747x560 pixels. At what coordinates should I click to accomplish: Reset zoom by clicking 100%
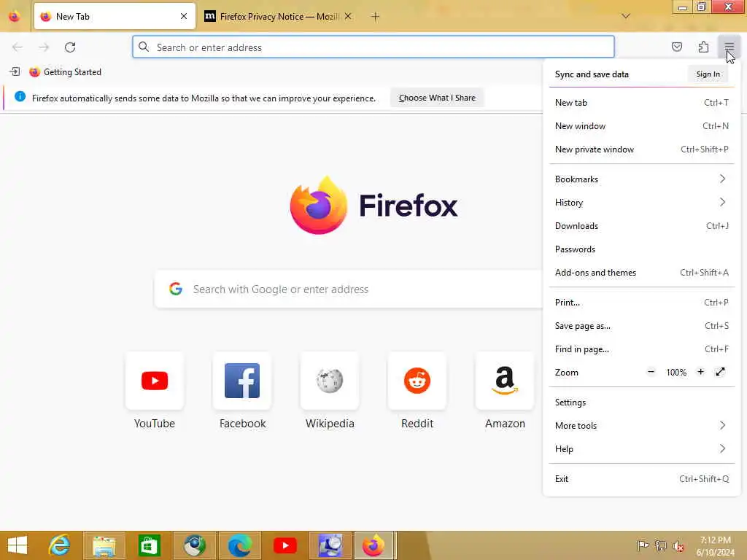click(x=676, y=373)
